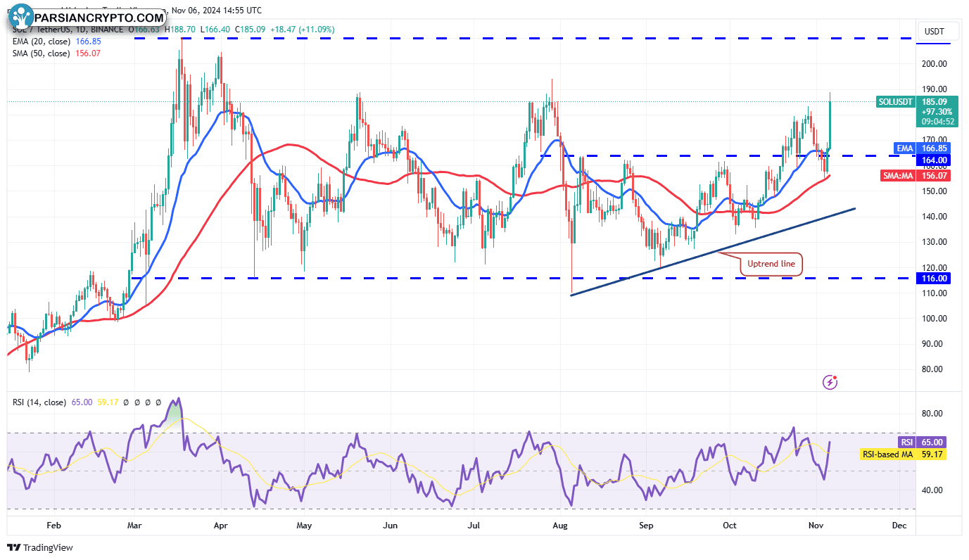Screen dimensions: 969x560
Task: Click the 1D interval in the chart header
Action: click(81, 30)
